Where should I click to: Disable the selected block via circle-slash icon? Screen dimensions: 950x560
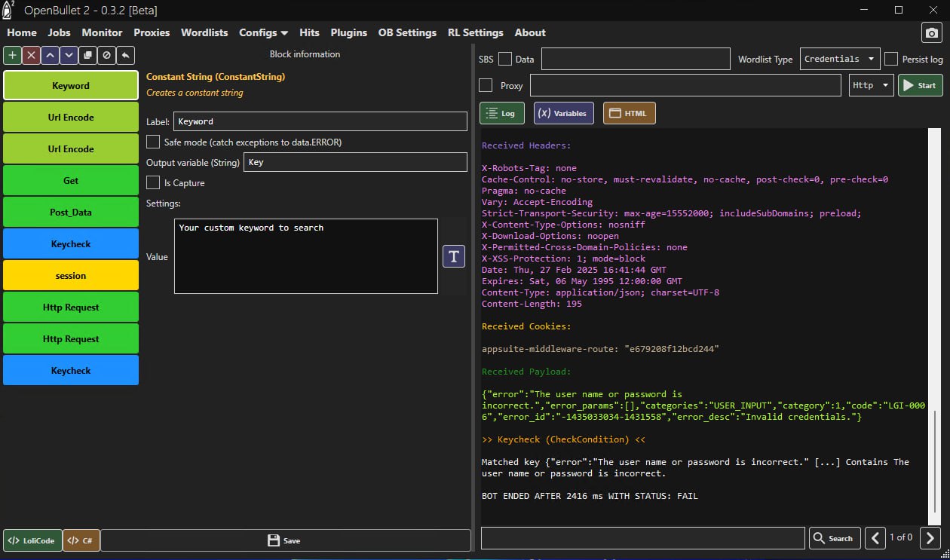click(107, 55)
